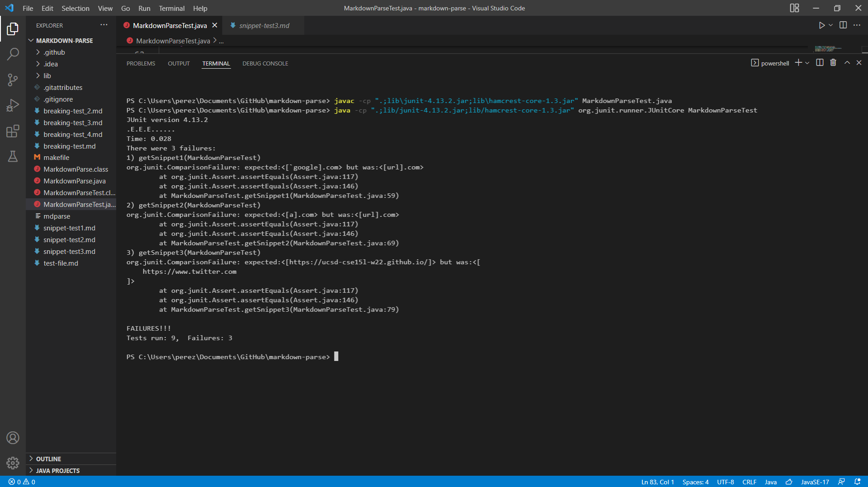Split the editor to the right

point(843,25)
